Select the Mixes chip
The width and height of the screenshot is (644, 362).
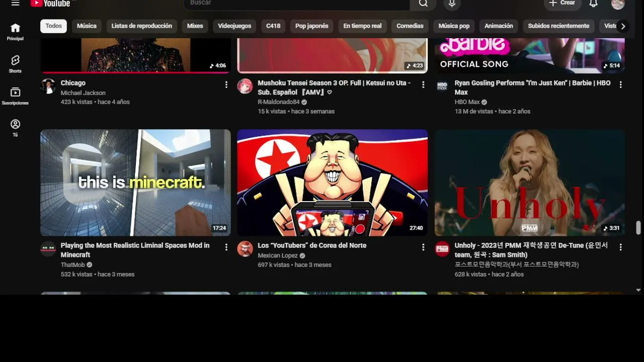195,26
